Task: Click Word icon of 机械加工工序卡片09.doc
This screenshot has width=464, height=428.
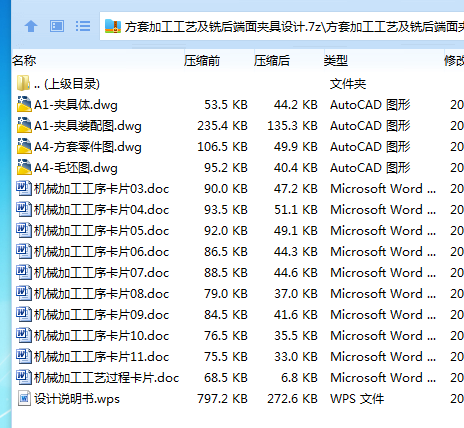Action: click(24, 314)
